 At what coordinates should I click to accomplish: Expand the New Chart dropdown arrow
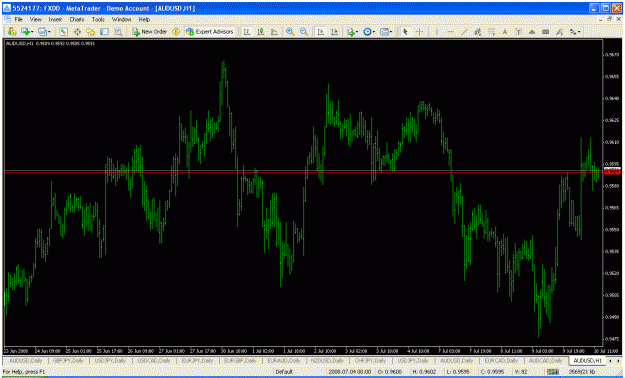[x=32, y=32]
